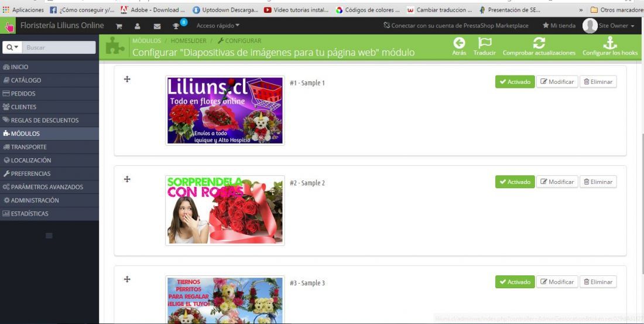The height and width of the screenshot is (324, 644).
Task: Open ESTADÍSTICAS menu
Action: [49, 214]
